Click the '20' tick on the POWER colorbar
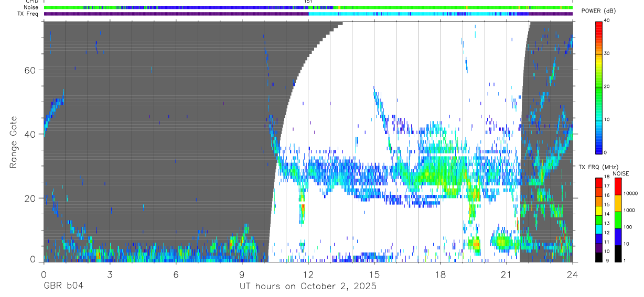 [607, 86]
